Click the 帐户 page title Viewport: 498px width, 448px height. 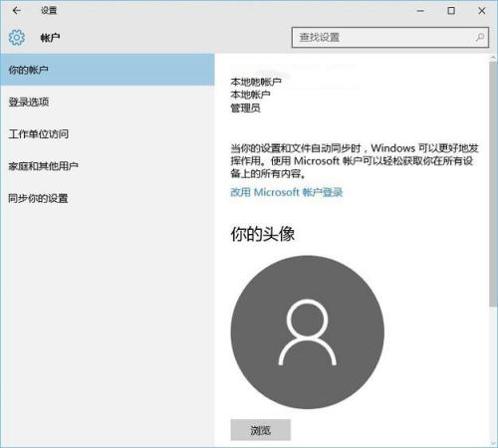[x=50, y=38]
